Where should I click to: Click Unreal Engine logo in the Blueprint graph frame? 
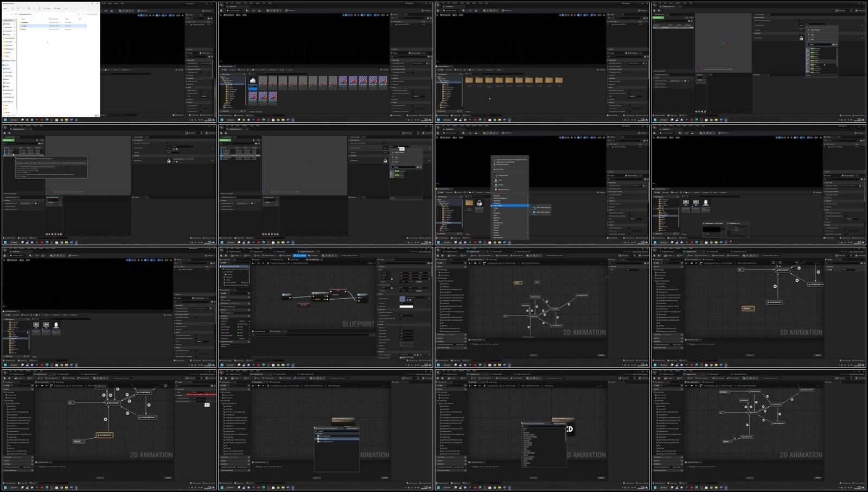point(221,250)
